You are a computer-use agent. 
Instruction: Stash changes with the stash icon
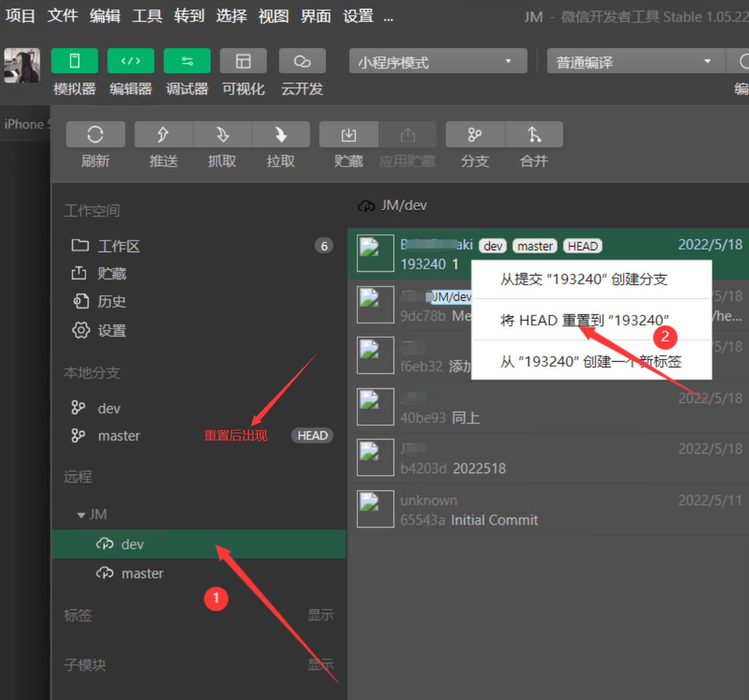tap(349, 135)
